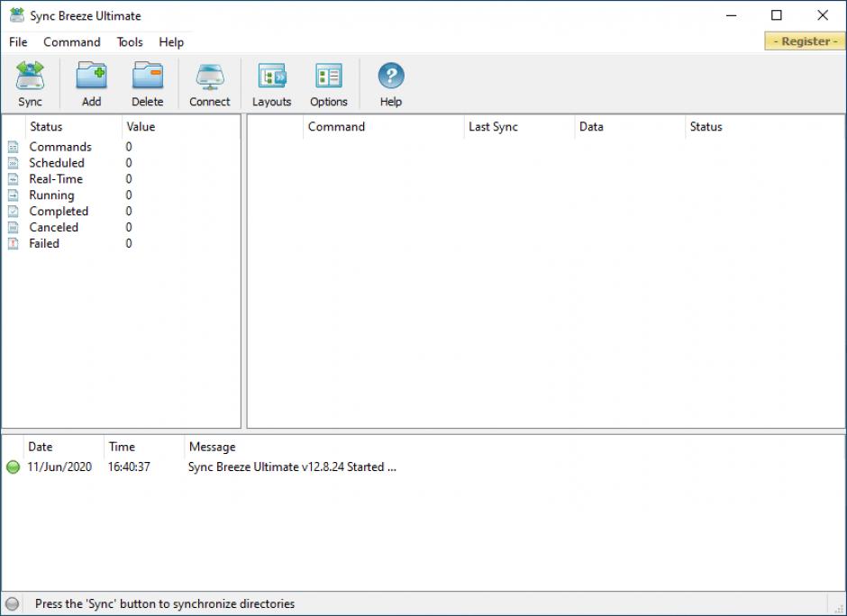Open the Command menu

pyautogui.click(x=72, y=42)
